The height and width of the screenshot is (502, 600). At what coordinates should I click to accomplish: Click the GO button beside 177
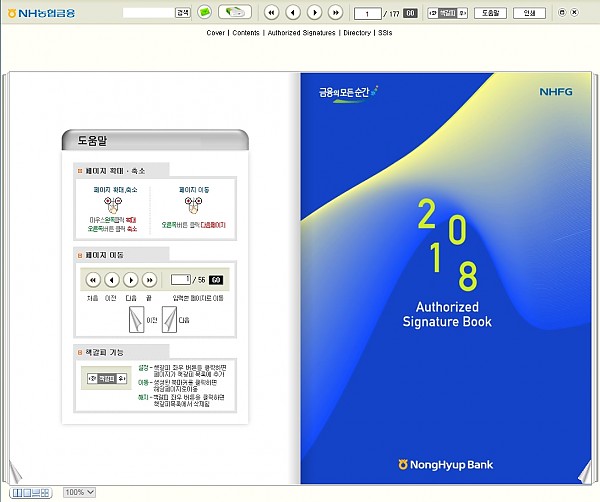(x=410, y=13)
